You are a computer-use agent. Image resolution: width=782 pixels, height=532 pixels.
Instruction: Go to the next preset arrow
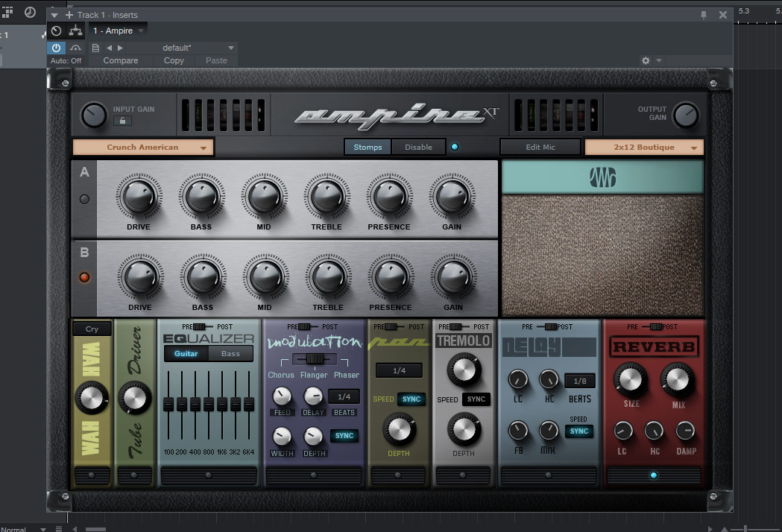120,48
